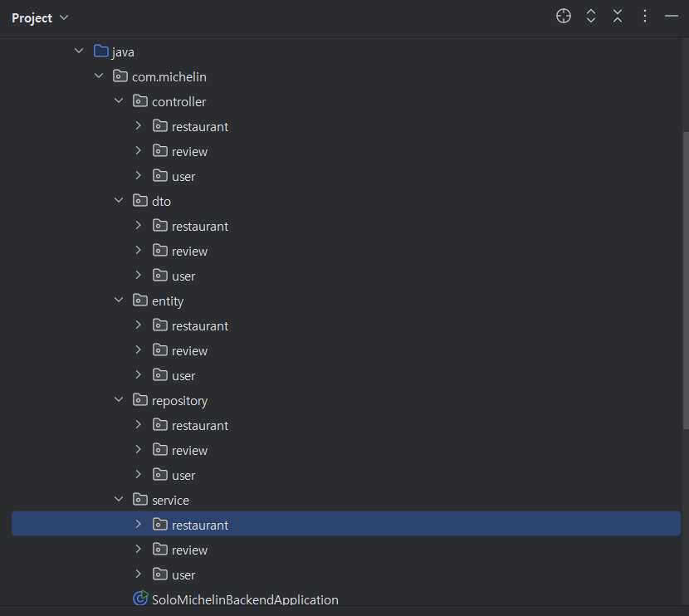
Task: Expand user under dto
Action: [x=139, y=275]
